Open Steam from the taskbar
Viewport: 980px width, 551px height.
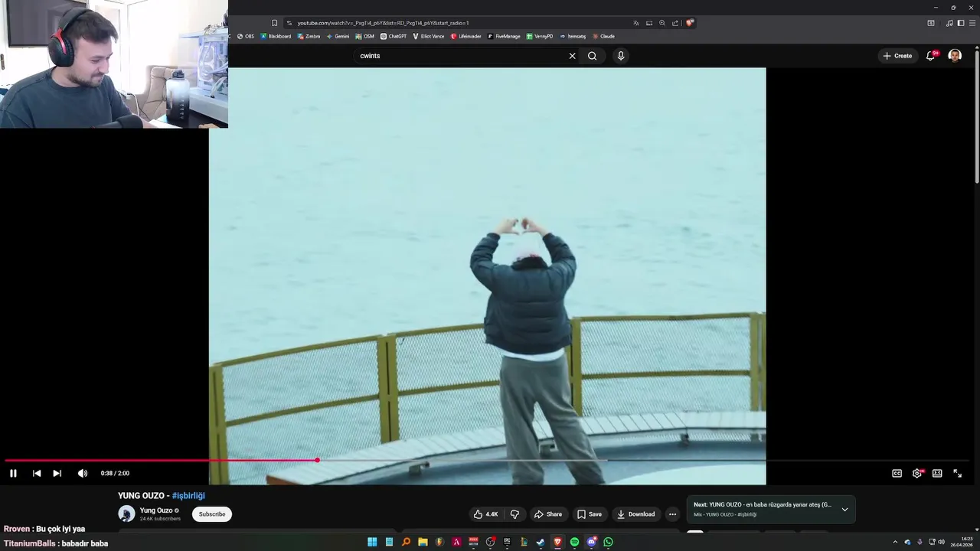coord(541,542)
